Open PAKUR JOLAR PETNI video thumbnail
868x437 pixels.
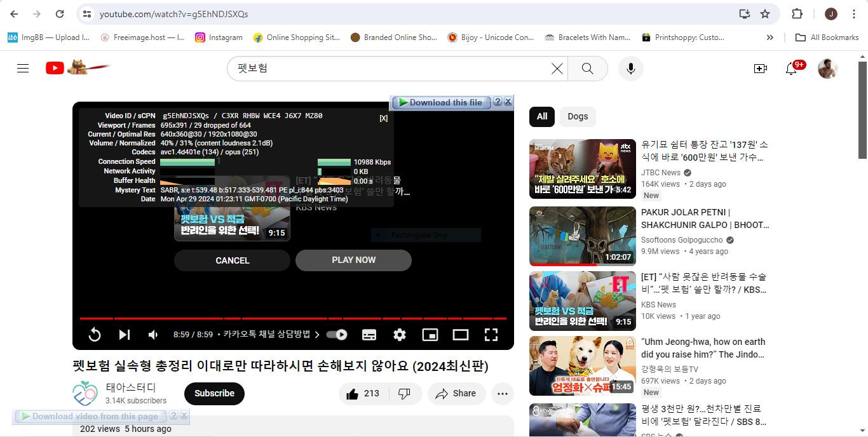click(x=583, y=236)
